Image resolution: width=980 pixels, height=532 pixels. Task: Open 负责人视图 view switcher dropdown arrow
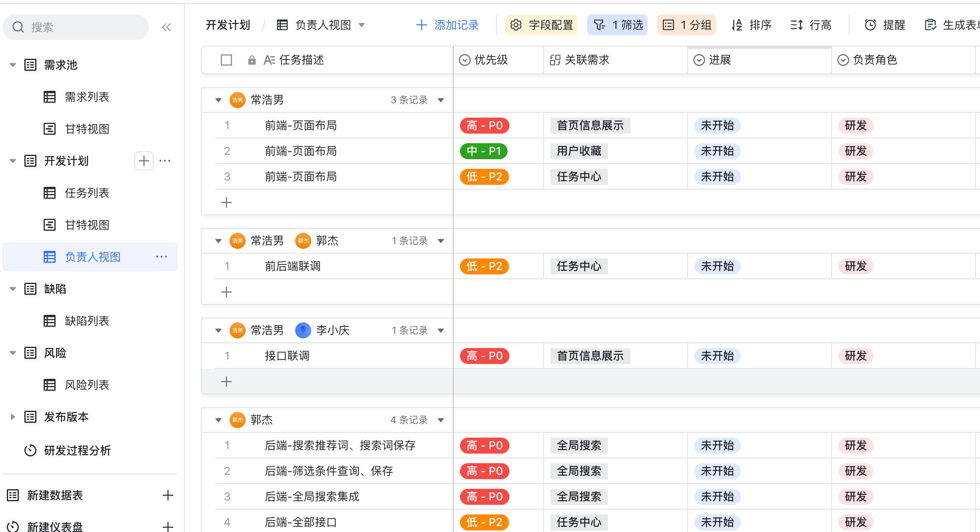tap(362, 25)
